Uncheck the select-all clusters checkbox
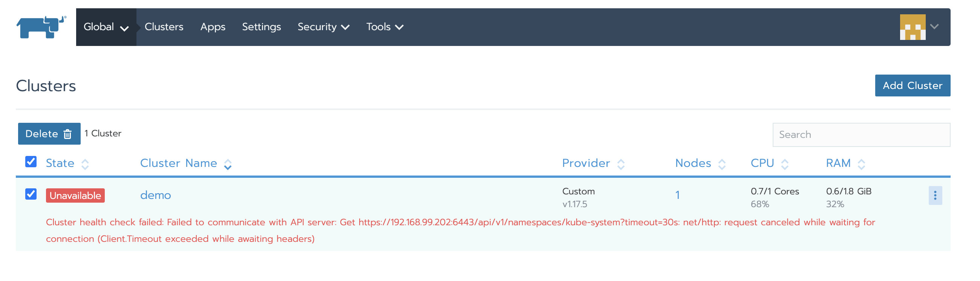The image size is (980, 281). tap(31, 162)
